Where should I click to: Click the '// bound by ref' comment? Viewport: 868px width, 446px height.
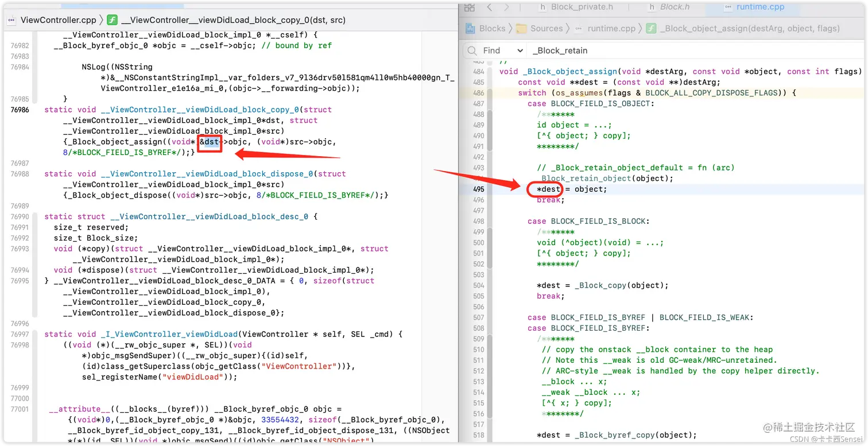click(296, 46)
